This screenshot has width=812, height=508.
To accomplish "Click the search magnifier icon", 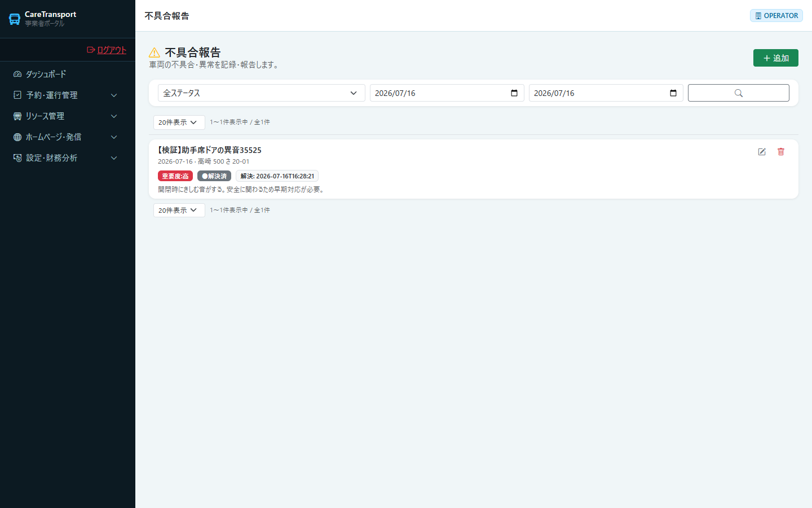I will point(739,93).
